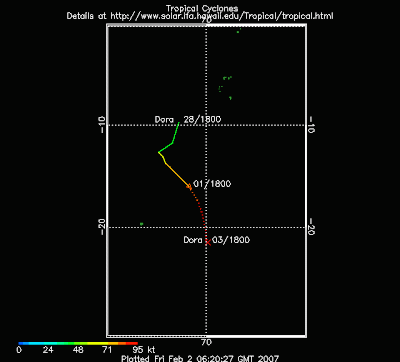Click the red end of wind-speed color bar
Viewport: 400px width, 362px height.
132,343
